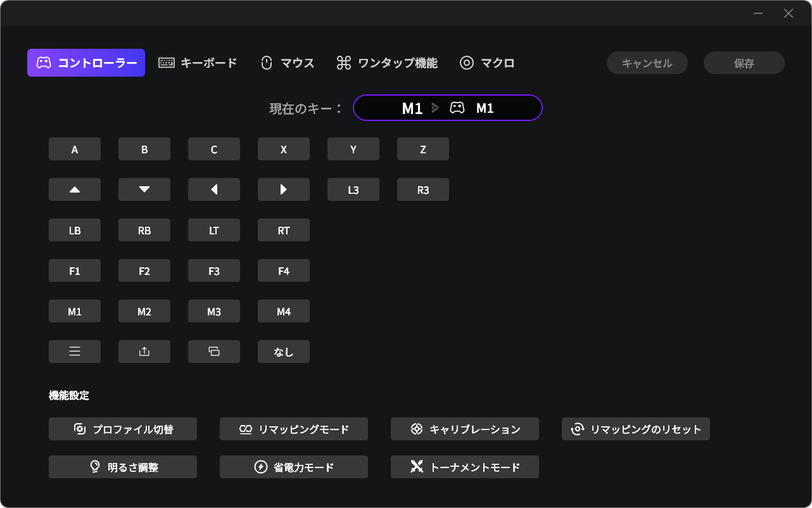
Task: Select リマッピングのリセット reset remapping
Action: [636, 429]
